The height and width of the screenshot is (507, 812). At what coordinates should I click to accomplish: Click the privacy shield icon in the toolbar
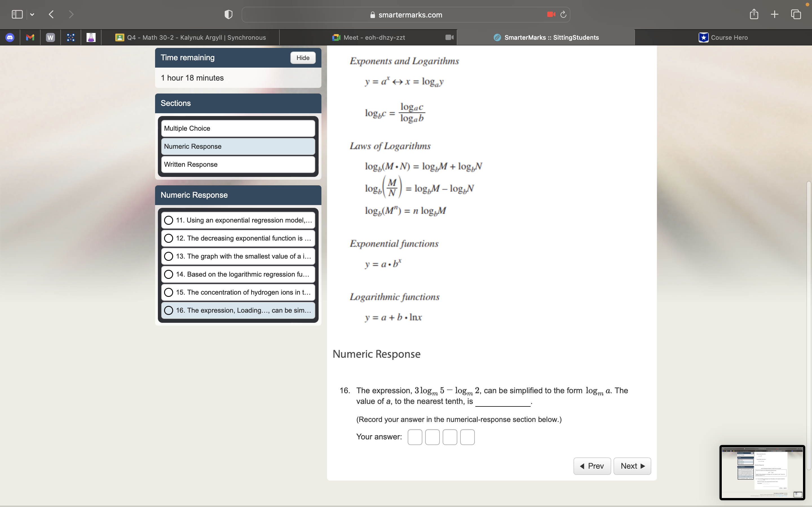[228, 14]
